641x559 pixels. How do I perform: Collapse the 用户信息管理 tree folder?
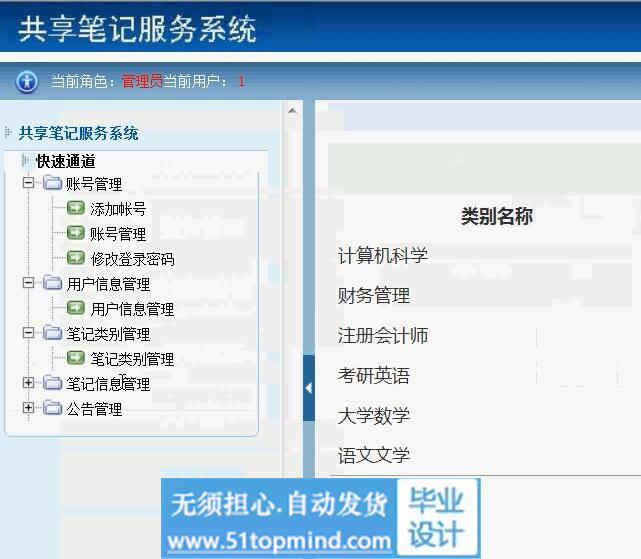pyautogui.click(x=28, y=283)
